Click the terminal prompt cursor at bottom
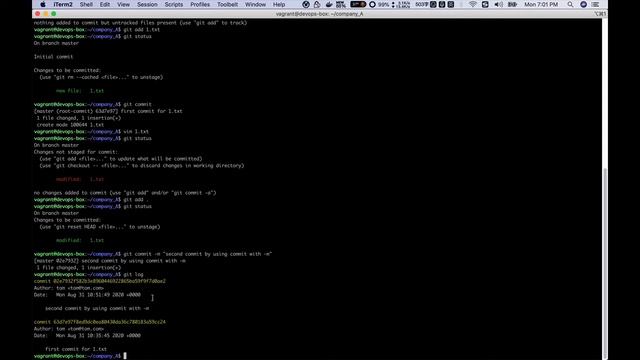The image size is (640, 360). click(125, 356)
